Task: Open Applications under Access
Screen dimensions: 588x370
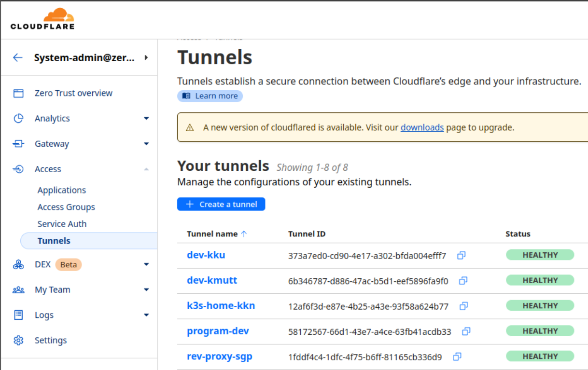Action: [62, 190]
